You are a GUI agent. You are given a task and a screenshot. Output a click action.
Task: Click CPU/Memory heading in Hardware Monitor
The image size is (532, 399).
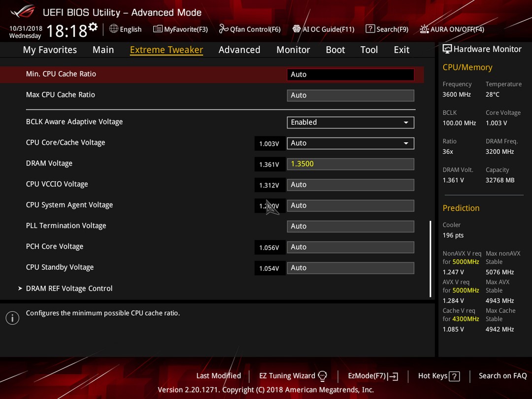(467, 67)
